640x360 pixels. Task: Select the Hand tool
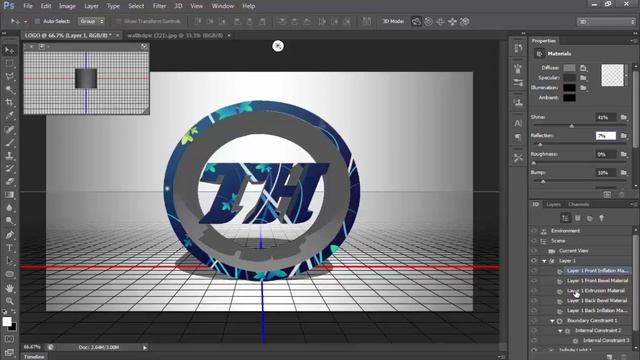point(9,288)
